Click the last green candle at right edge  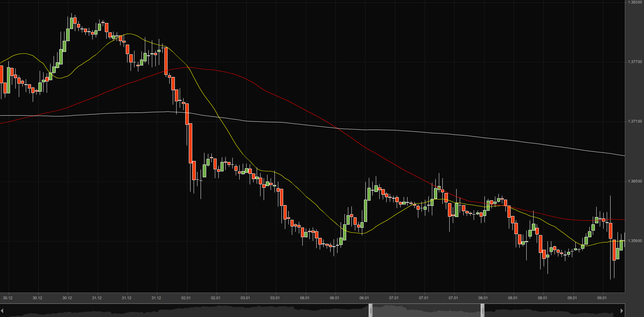click(621, 245)
